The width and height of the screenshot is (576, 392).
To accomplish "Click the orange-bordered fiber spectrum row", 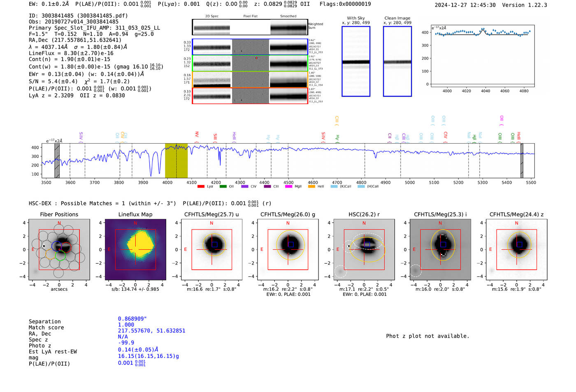I will (x=250, y=79).
